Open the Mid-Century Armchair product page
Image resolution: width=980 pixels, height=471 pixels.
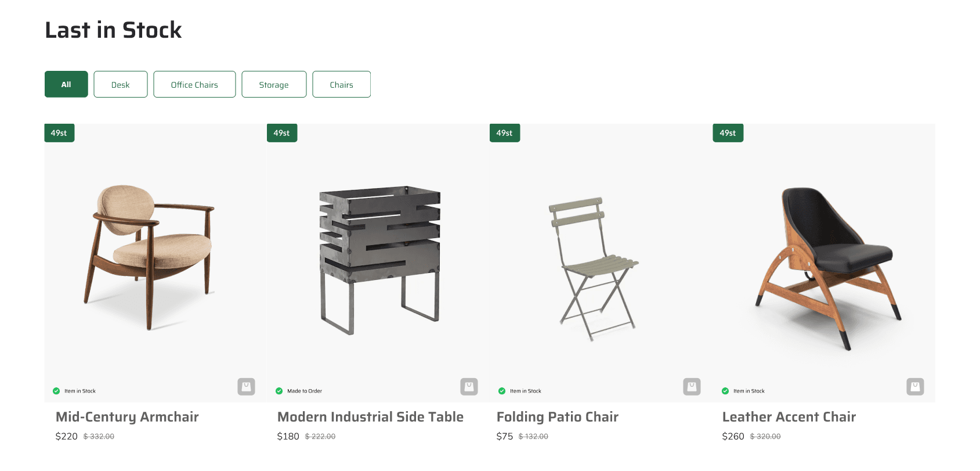coord(127,416)
